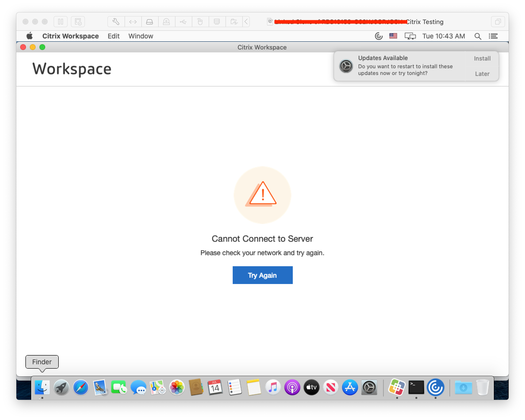Open Maps from the Dock
The height and width of the screenshot is (420, 525).
pyautogui.click(x=157, y=387)
